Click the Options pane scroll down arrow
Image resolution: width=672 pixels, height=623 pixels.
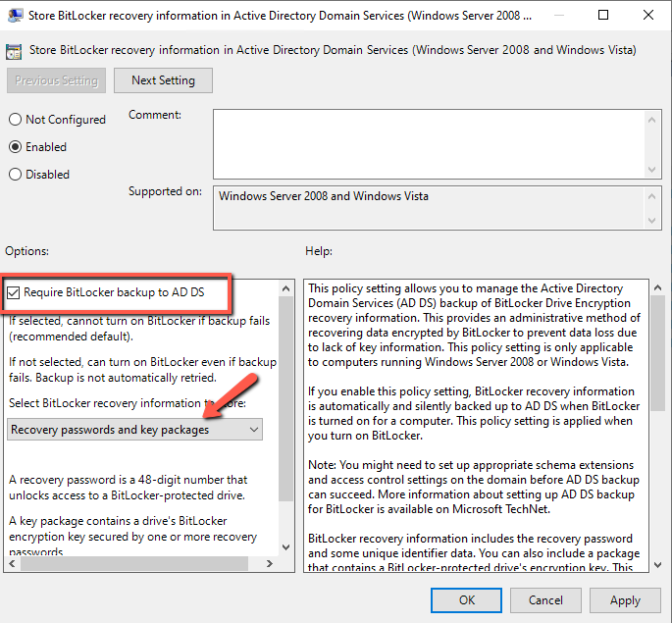(x=286, y=546)
